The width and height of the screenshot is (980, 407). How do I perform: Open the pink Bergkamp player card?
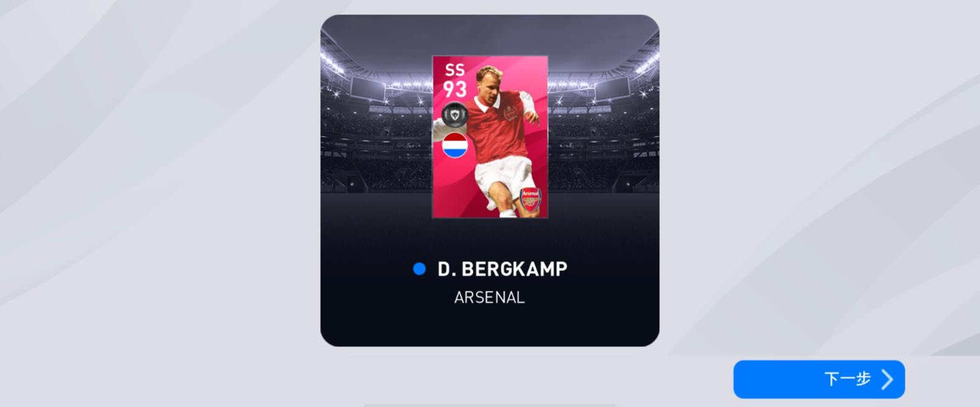490,137
